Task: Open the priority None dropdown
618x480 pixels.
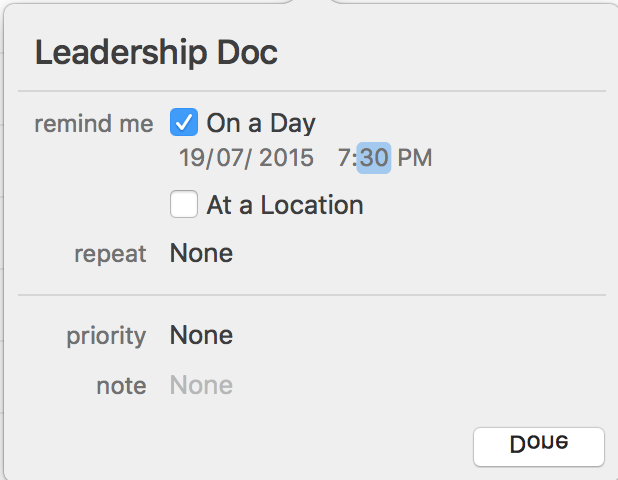Action: click(201, 335)
